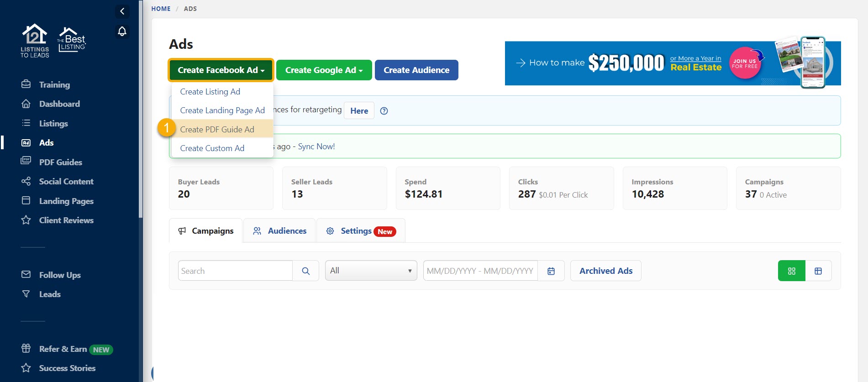Click the search magnifier icon button
This screenshot has width=868, height=382.
point(306,271)
